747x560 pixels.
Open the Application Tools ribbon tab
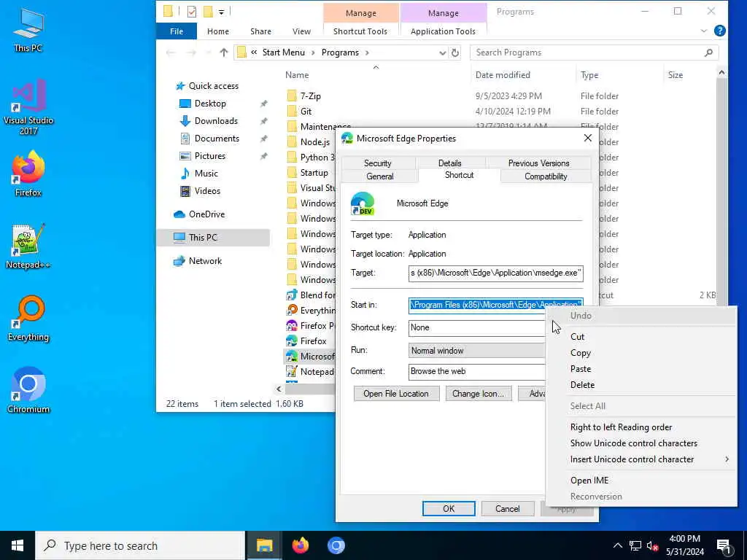(443, 31)
